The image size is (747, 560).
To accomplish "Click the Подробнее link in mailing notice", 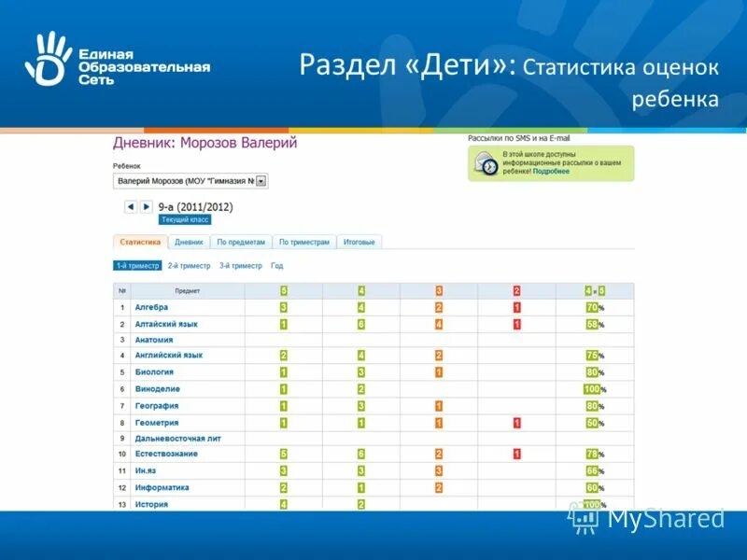I will tap(551, 171).
